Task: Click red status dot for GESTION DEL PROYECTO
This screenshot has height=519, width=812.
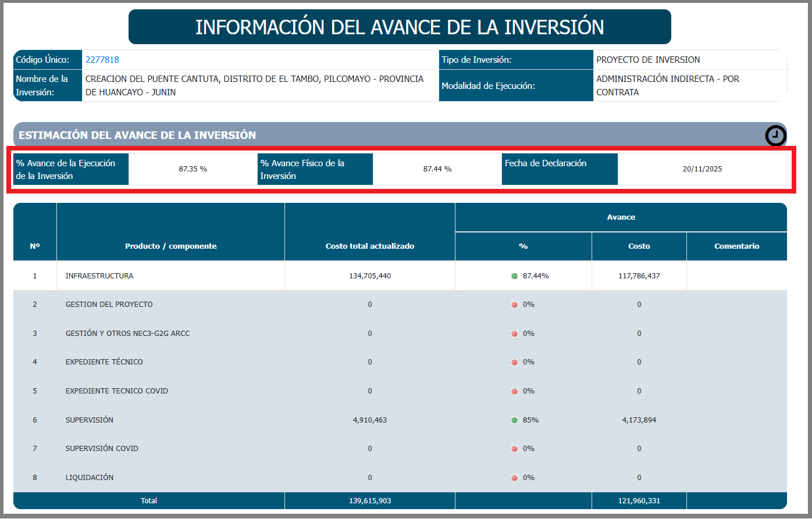Action: 514,305
